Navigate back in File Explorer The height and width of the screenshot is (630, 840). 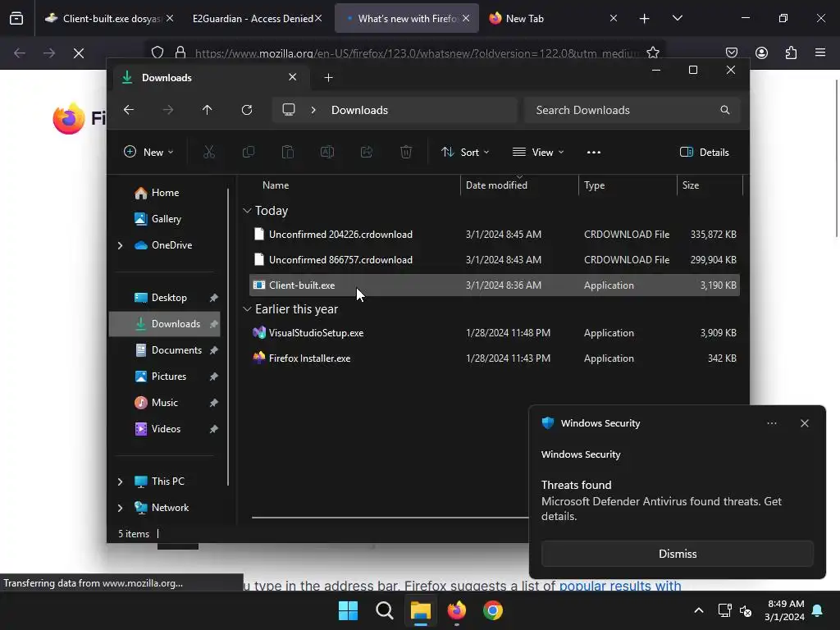(x=129, y=110)
